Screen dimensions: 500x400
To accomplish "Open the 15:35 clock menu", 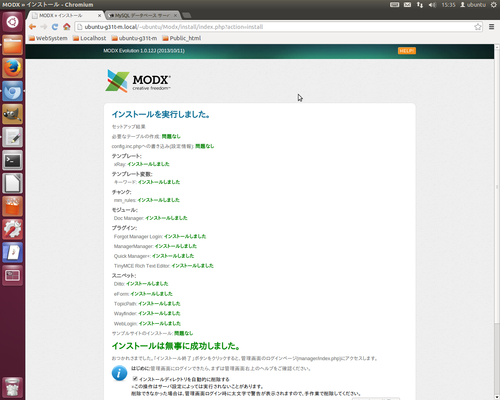I will coord(448,5).
